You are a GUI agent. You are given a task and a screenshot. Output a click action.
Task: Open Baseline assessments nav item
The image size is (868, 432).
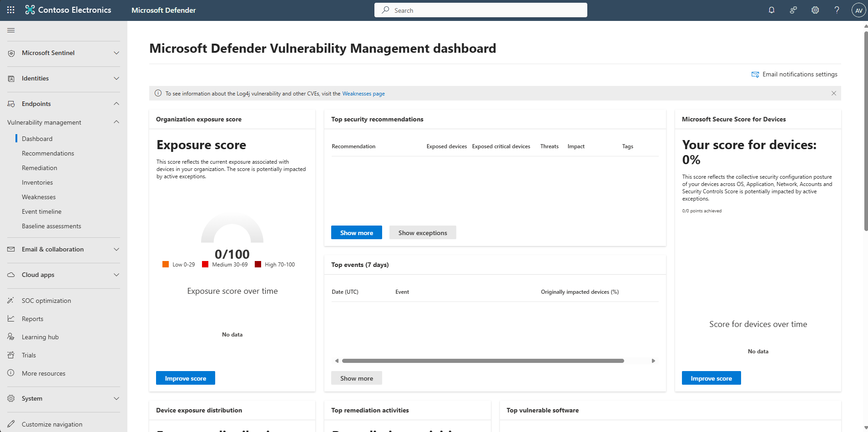pos(51,226)
